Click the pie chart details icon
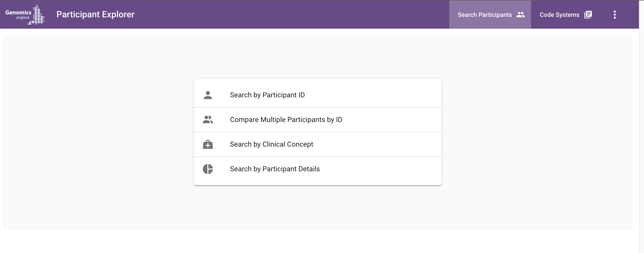 click(x=208, y=169)
